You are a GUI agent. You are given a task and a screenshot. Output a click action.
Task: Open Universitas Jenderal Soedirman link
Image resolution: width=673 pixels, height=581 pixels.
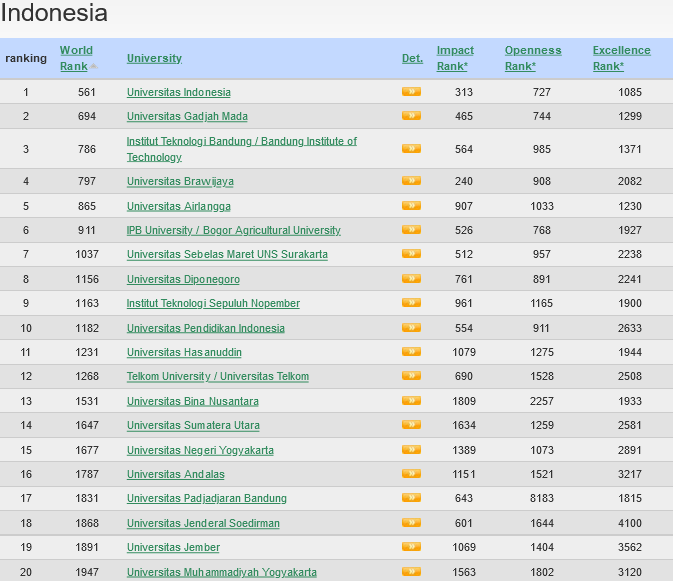click(203, 523)
